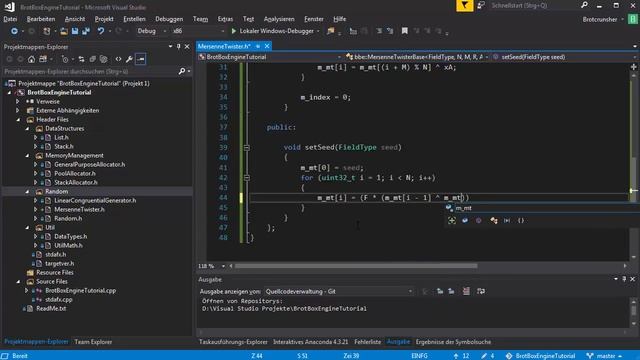Click the Clear All icon in Ausgabe toolbar

(466, 291)
